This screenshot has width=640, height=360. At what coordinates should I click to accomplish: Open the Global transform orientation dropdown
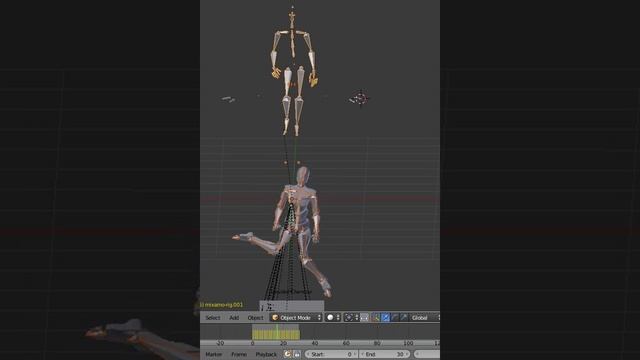(x=424, y=318)
